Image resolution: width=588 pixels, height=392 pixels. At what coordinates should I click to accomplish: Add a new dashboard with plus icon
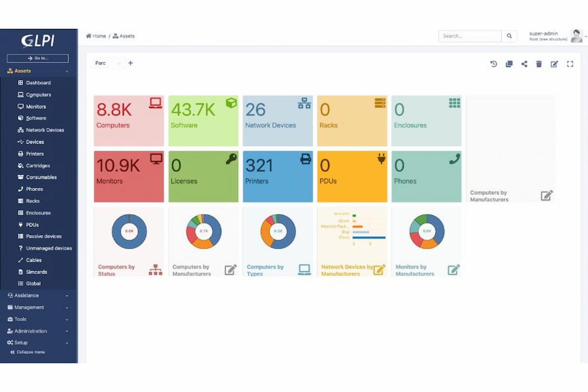click(x=130, y=63)
